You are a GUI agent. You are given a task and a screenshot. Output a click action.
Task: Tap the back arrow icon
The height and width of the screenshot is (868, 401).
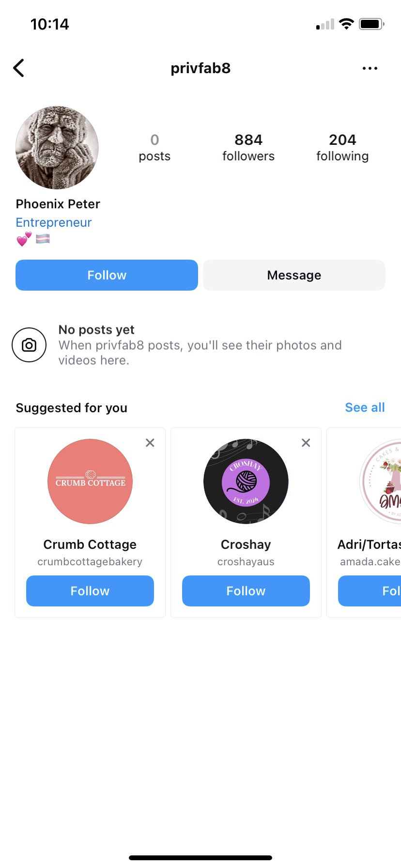19,68
